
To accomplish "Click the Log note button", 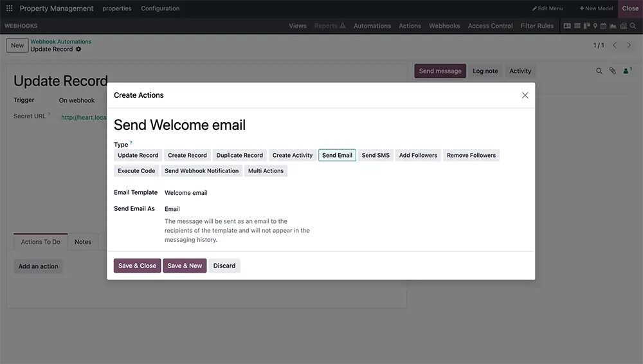I will click(x=485, y=71).
